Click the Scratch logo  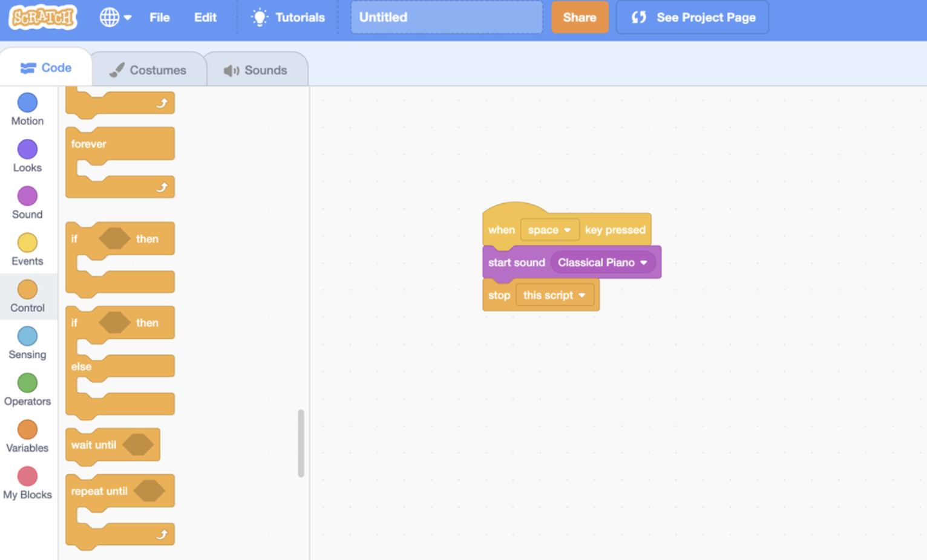click(x=43, y=17)
